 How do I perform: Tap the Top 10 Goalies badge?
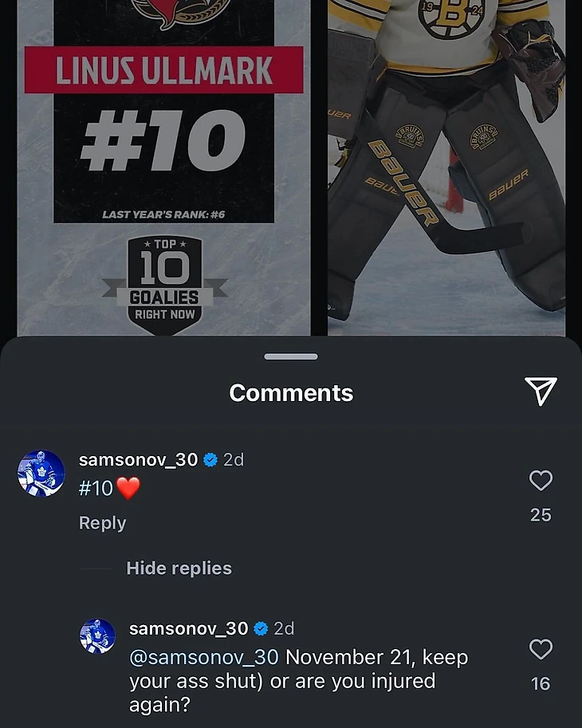(165, 285)
